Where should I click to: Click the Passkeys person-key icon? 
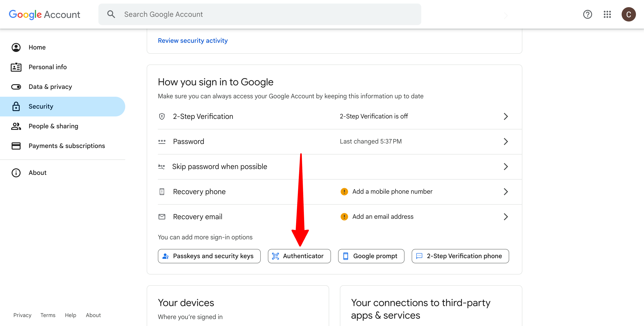165,256
